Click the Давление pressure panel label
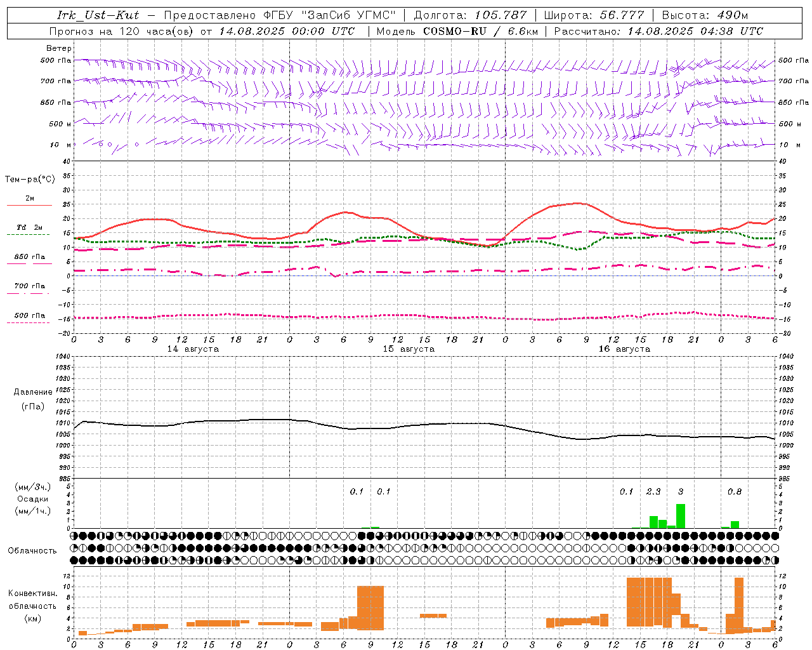The width and height of the screenshot is (812, 650). [33, 392]
